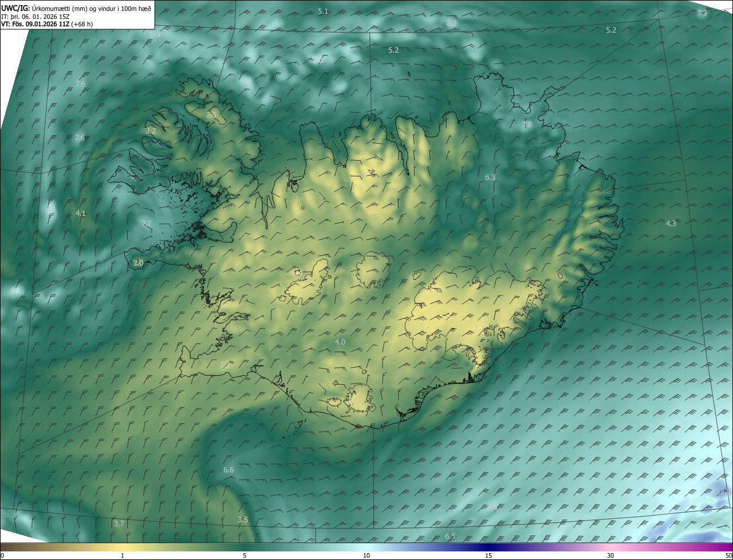Click the colour scale tick label 10
The image size is (733, 560).
point(366,555)
